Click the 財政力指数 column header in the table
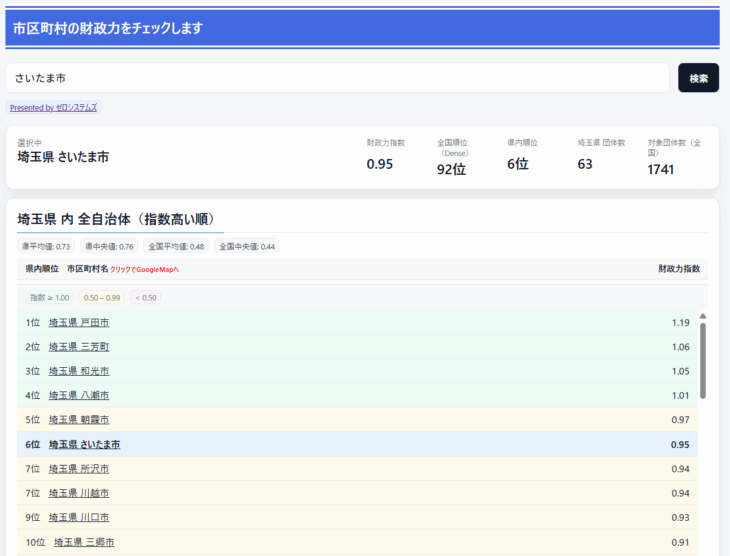The width and height of the screenshot is (730, 556). coord(679,269)
